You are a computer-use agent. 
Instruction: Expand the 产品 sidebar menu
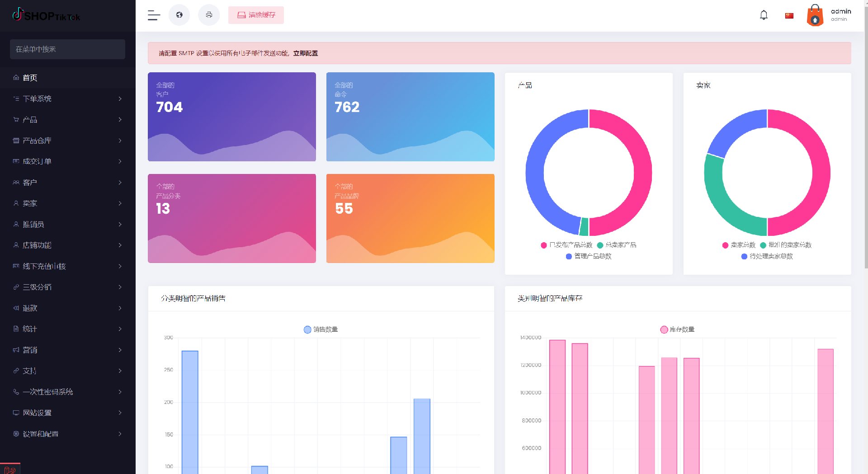point(68,120)
